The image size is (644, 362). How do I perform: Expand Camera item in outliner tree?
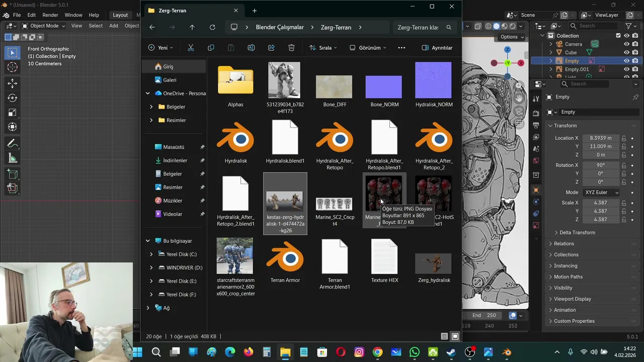pyautogui.click(x=551, y=44)
